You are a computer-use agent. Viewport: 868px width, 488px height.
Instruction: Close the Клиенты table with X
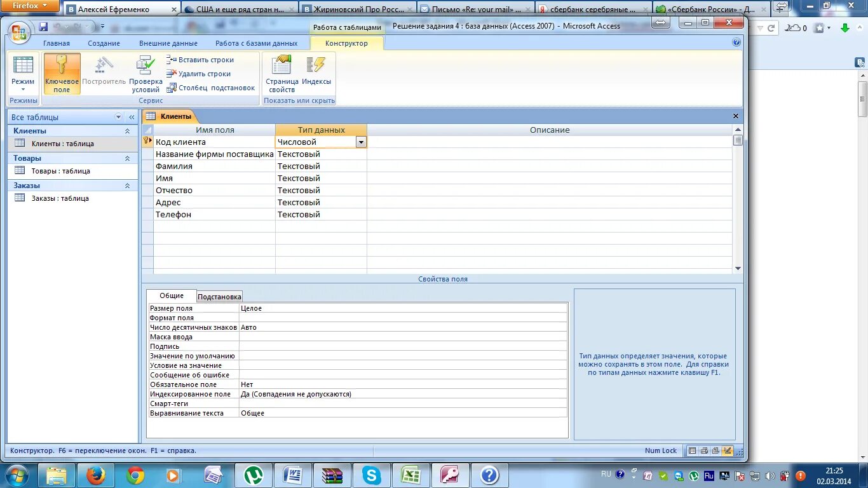click(736, 116)
